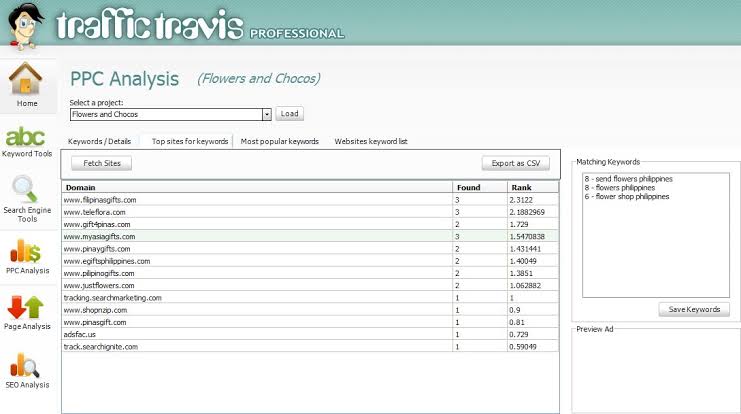Switch to Most popular keywords tab
The image size is (741, 414).
point(279,141)
